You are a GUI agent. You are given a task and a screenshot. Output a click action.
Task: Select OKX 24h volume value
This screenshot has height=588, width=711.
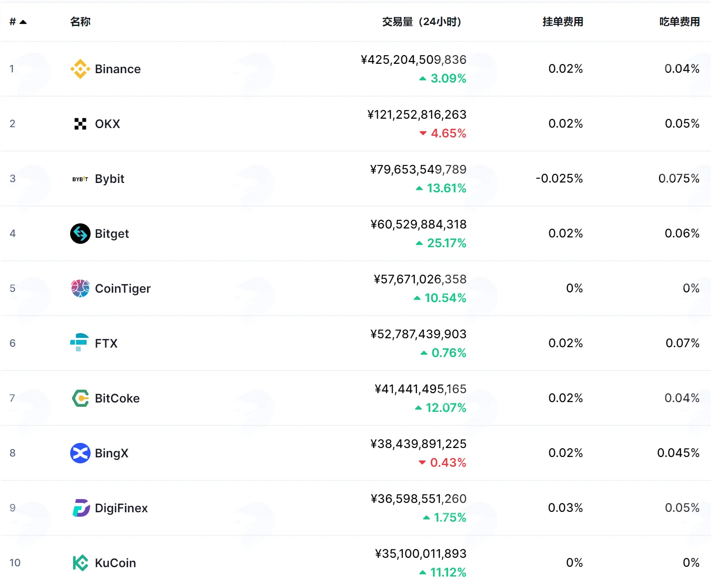click(x=417, y=114)
